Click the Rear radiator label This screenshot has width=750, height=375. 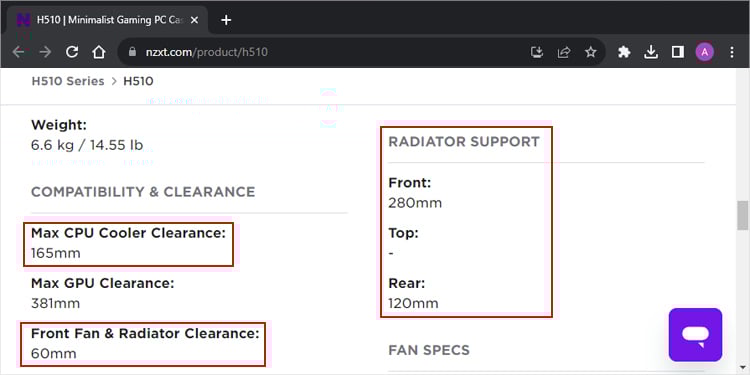coord(407,283)
